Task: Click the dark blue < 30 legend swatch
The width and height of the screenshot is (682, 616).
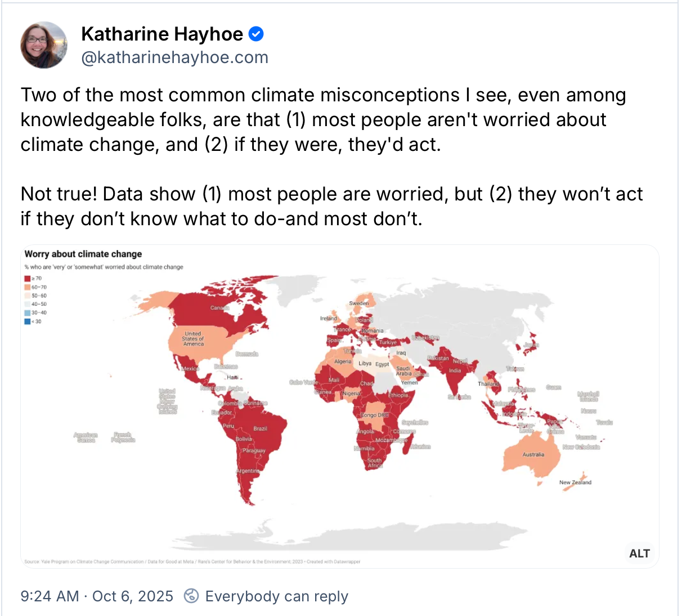Action: tap(27, 322)
